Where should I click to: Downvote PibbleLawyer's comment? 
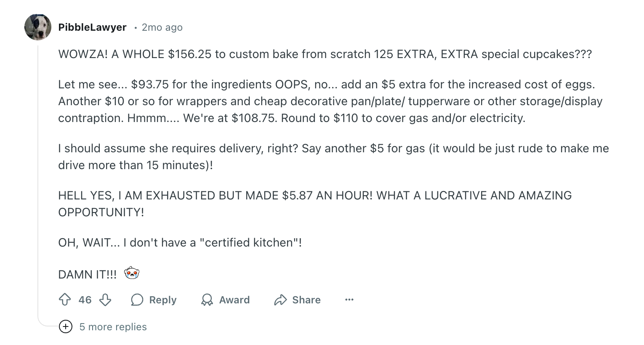105,300
